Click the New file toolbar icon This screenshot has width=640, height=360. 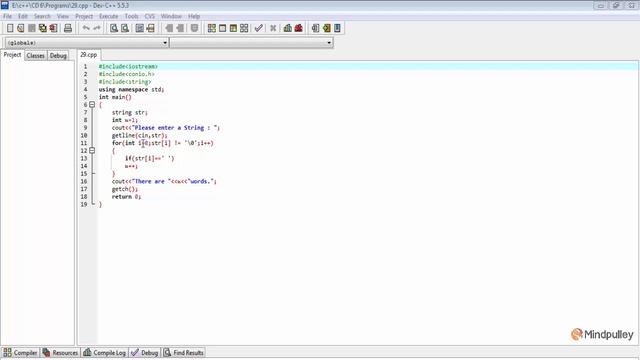(x=10, y=28)
